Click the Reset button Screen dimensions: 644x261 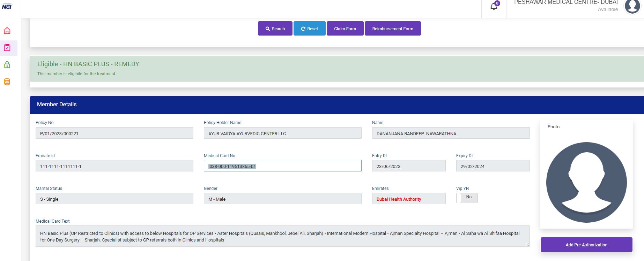309,29
